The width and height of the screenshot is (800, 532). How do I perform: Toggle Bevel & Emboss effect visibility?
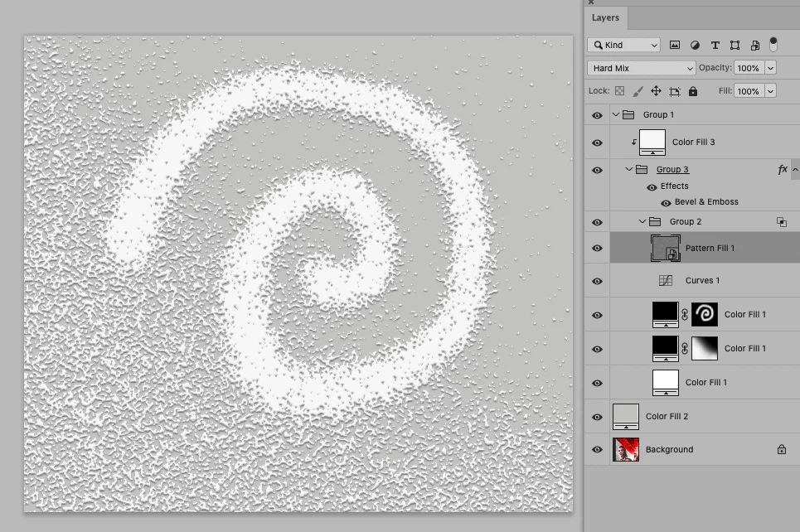point(666,203)
